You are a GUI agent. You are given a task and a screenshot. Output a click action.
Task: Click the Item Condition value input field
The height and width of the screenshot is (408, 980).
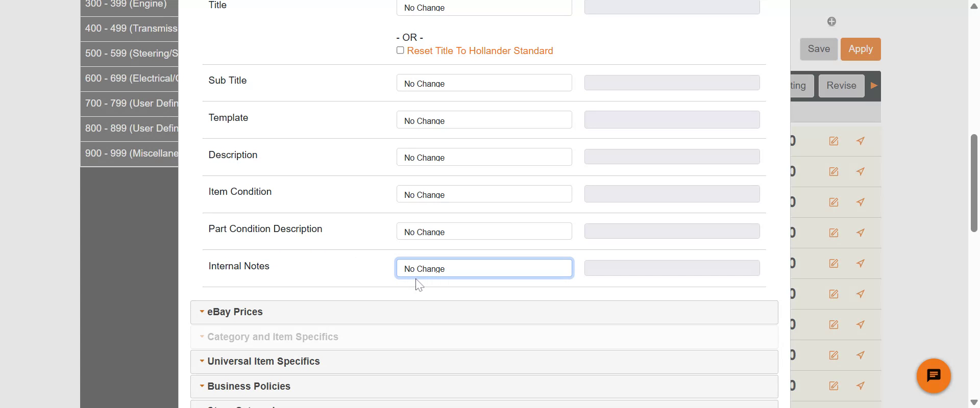(x=672, y=194)
